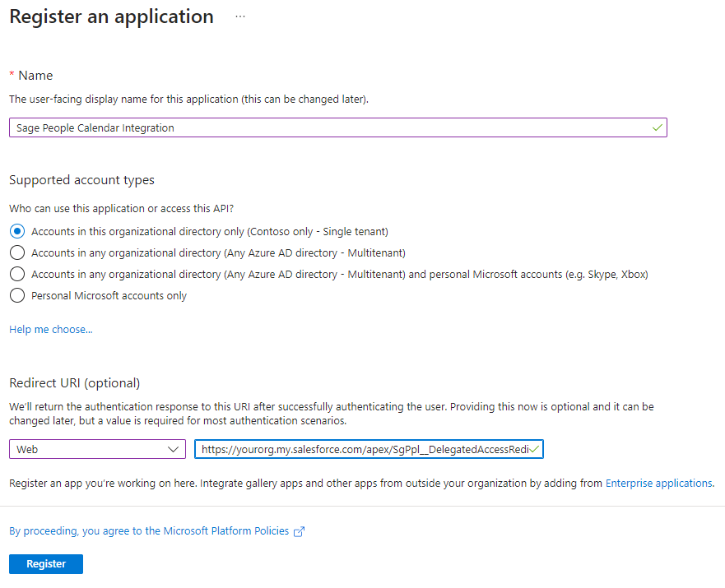Select the single tenant Contoso only radio button

[x=17, y=232]
